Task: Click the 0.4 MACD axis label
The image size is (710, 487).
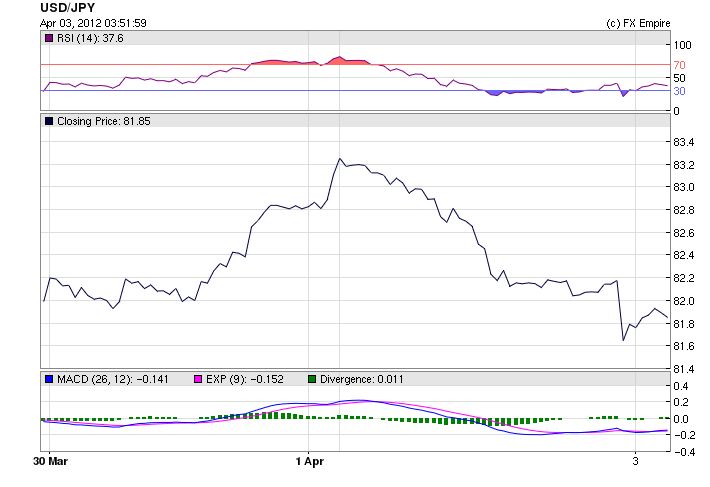Action: (x=681, y=386)
